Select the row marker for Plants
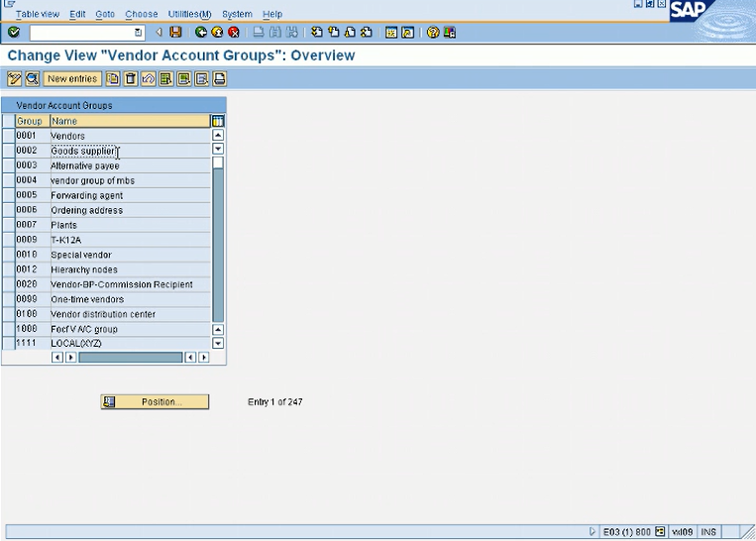The height and width of the screenshot is (541, 756). click(9, 225)
